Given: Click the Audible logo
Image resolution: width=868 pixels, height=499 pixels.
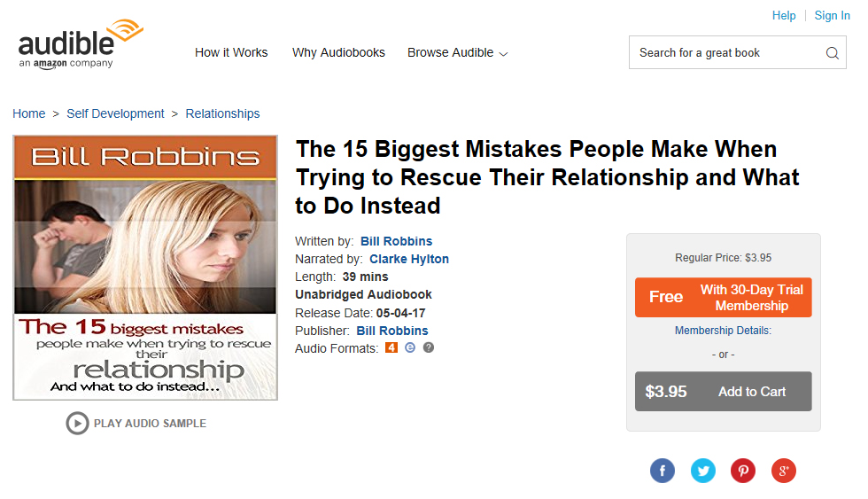Looking at the screenshot, I should point(81,43).
